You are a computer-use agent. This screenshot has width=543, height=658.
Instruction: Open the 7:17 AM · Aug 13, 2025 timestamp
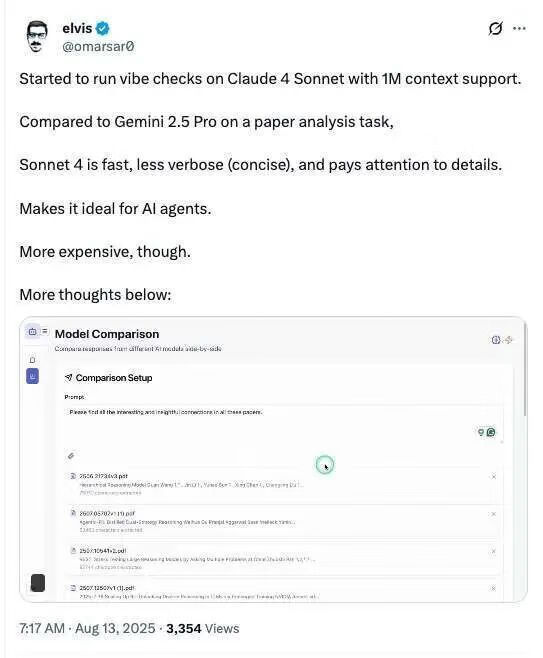click(87, 628)
